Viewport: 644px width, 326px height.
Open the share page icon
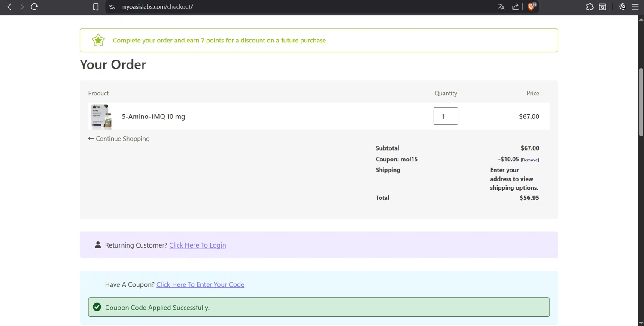click(x=516, y=7)
